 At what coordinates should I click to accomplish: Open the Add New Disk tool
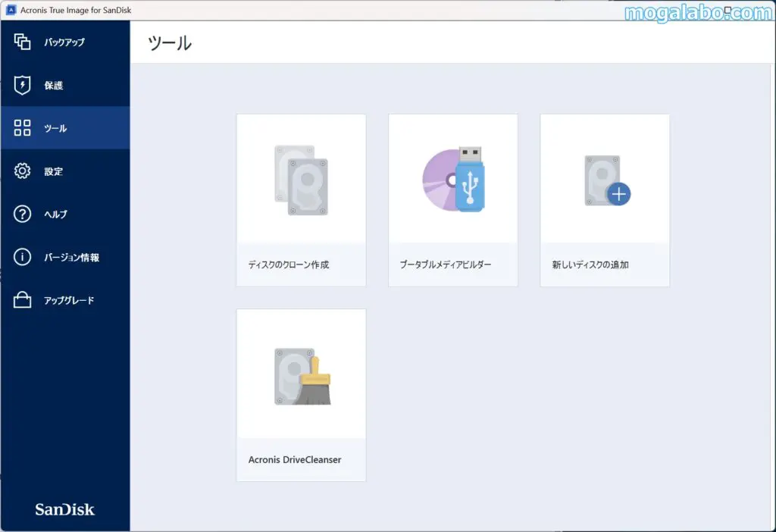pyautogui.click(x=604, y=199)
